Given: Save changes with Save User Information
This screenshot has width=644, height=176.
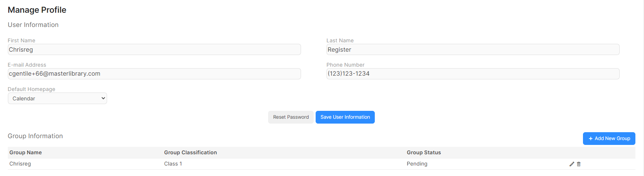Looking at the screenshot, I should pyautogui.click(x=345, y=117).
